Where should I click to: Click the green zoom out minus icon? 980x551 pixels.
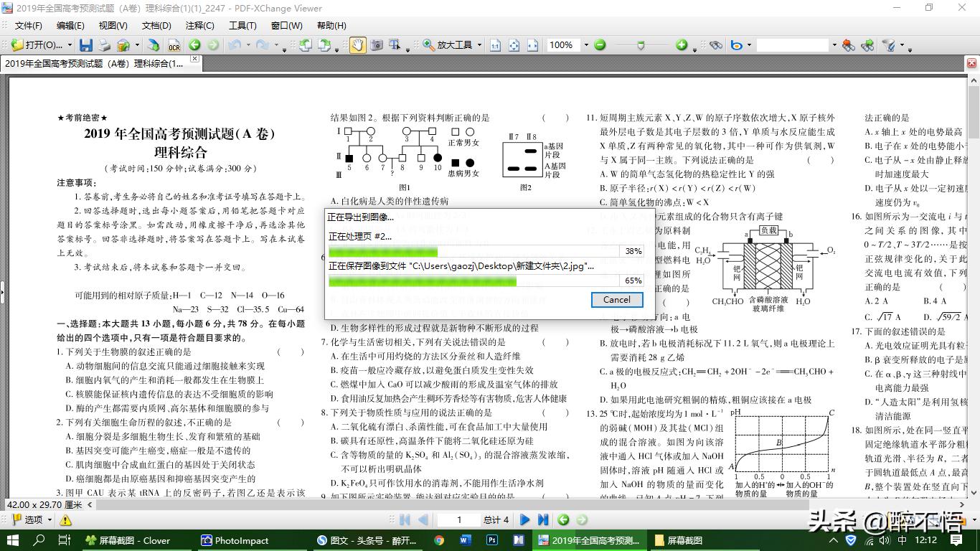[x=600, y=45]
